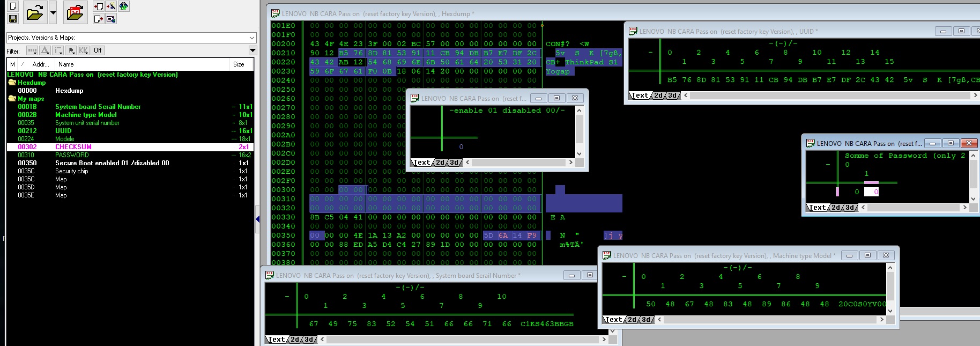Click the ThinkPad S1 ASCII text in Hexdump
980x346 pixels.
point(591,62)
